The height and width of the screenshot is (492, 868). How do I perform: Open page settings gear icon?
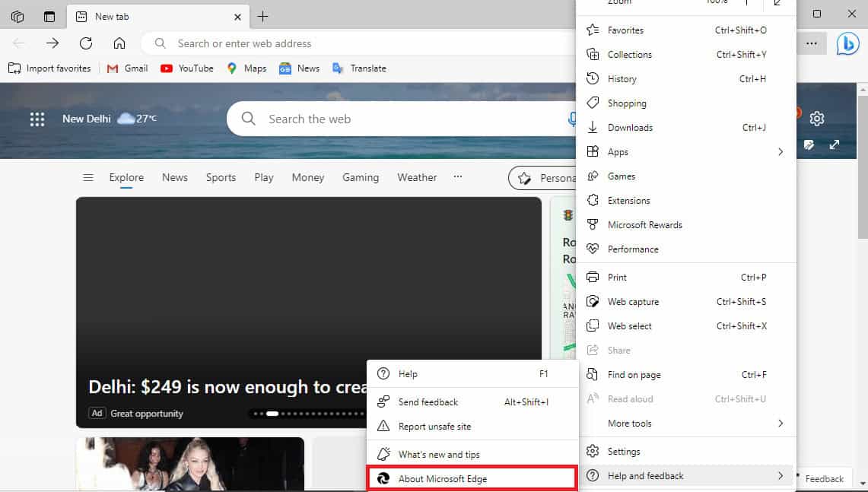(817, 118)
